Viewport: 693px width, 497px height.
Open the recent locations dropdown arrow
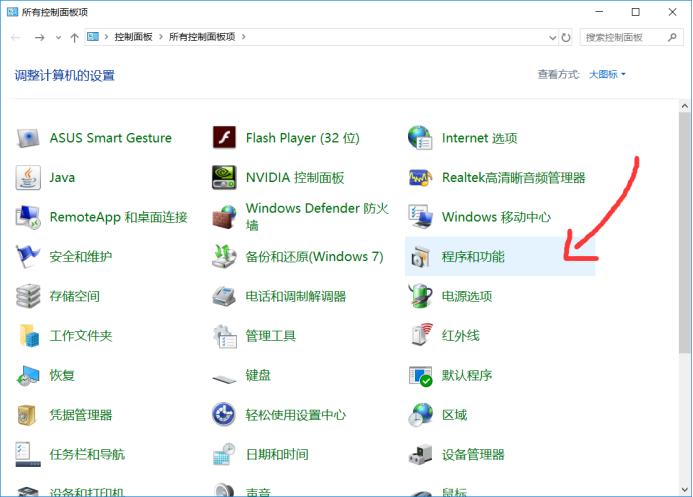click(x=58, y=38)
